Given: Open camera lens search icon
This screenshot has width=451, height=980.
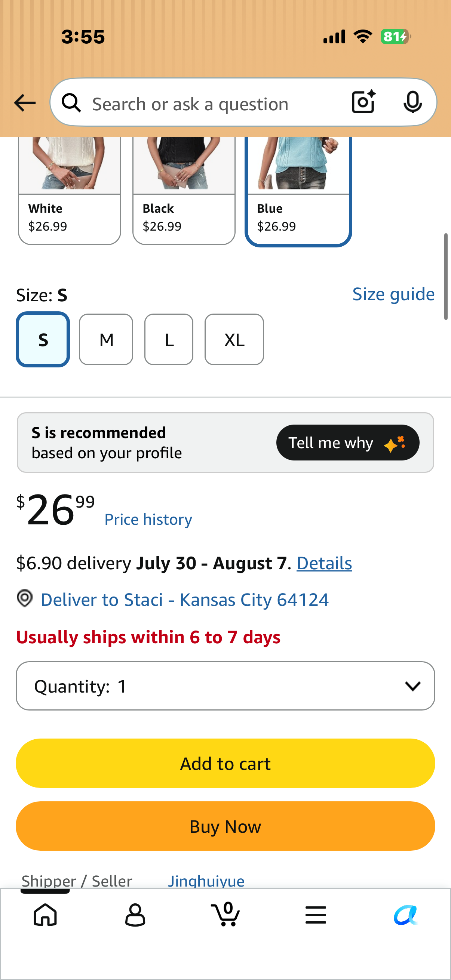Looking at the screenshot, I should pos(363,102).
